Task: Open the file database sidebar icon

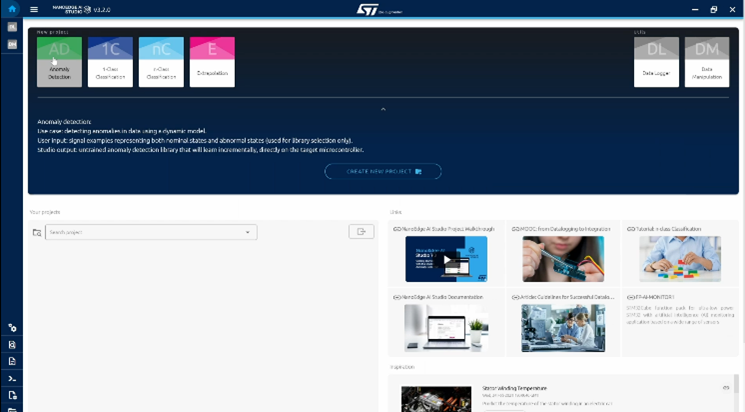Action: [12, 395]
